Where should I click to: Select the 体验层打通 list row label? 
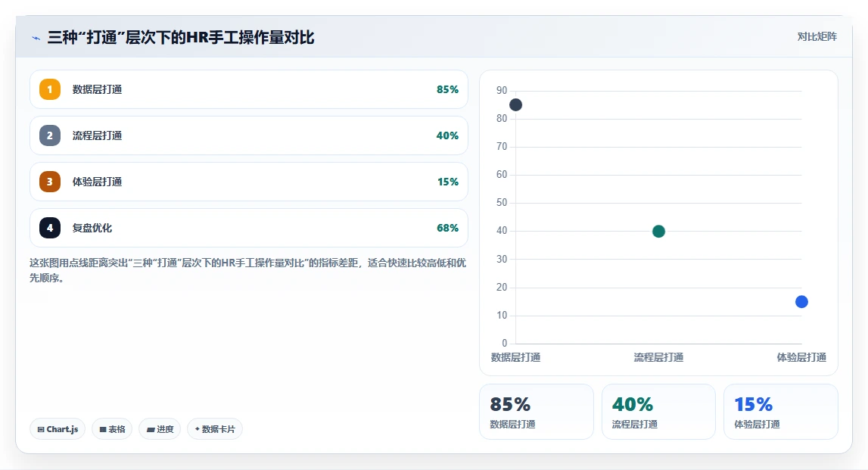[97, 182]
